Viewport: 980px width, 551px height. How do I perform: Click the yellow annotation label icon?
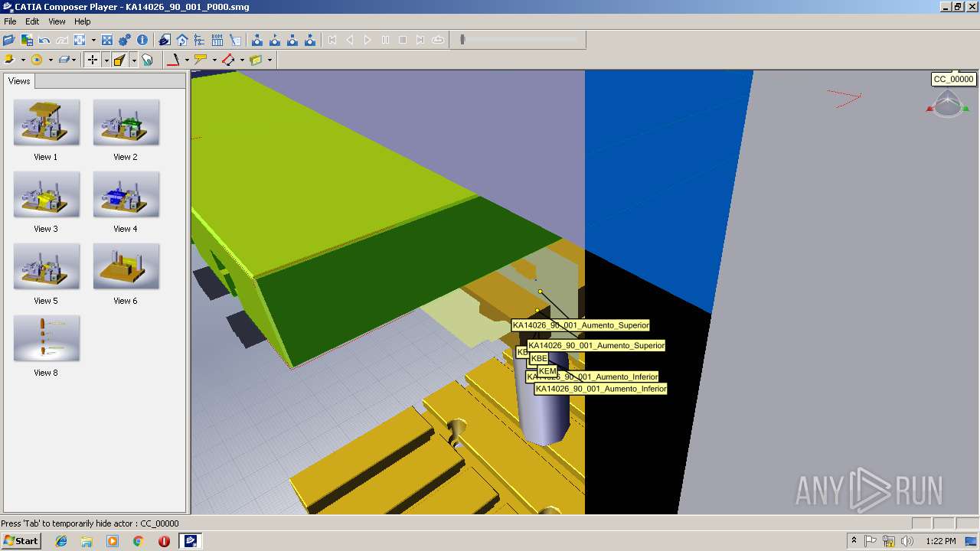201,60
